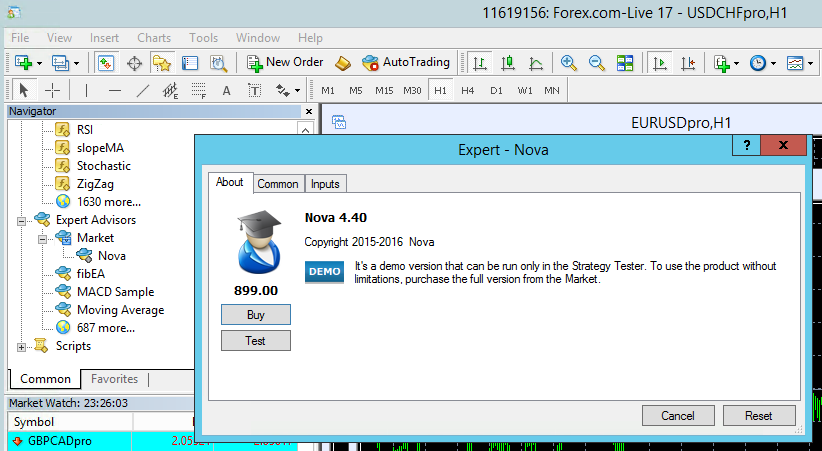Tile the chart windows

tap(625, 63)
